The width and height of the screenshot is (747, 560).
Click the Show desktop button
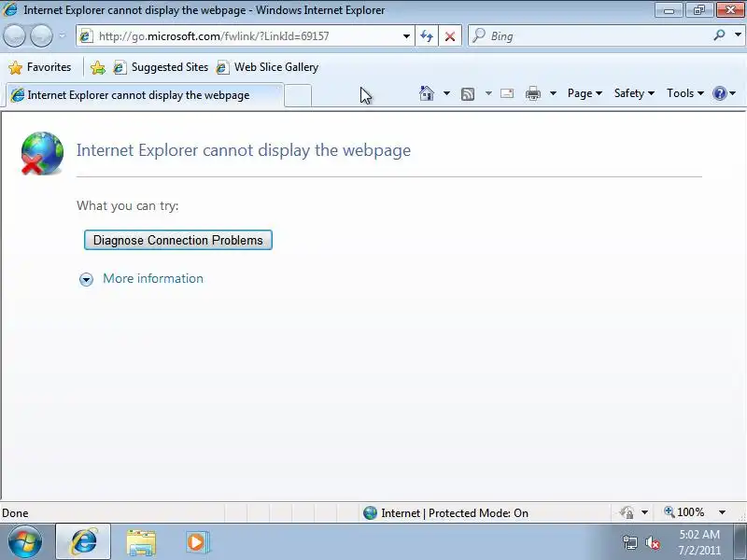[x=740, y=542]
